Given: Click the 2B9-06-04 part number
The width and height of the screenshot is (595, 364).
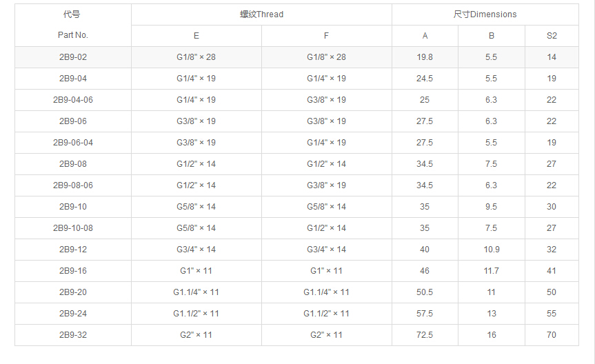Looking at the screenshot, I should click(x=72, y=143).
